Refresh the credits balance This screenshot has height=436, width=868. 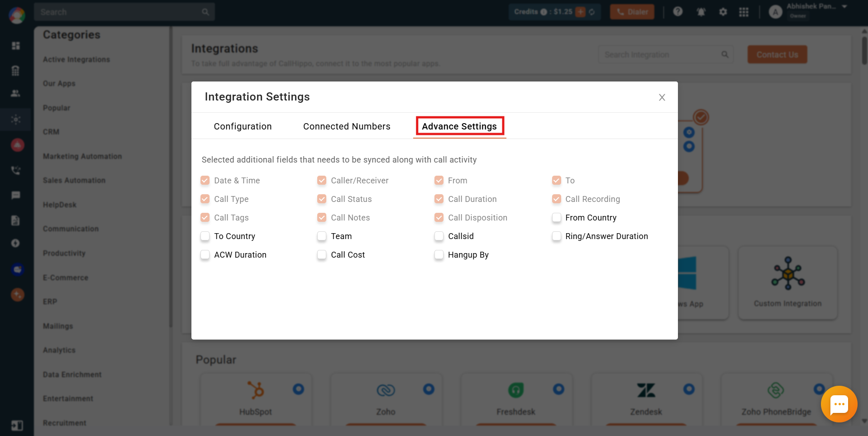point(592,12)
